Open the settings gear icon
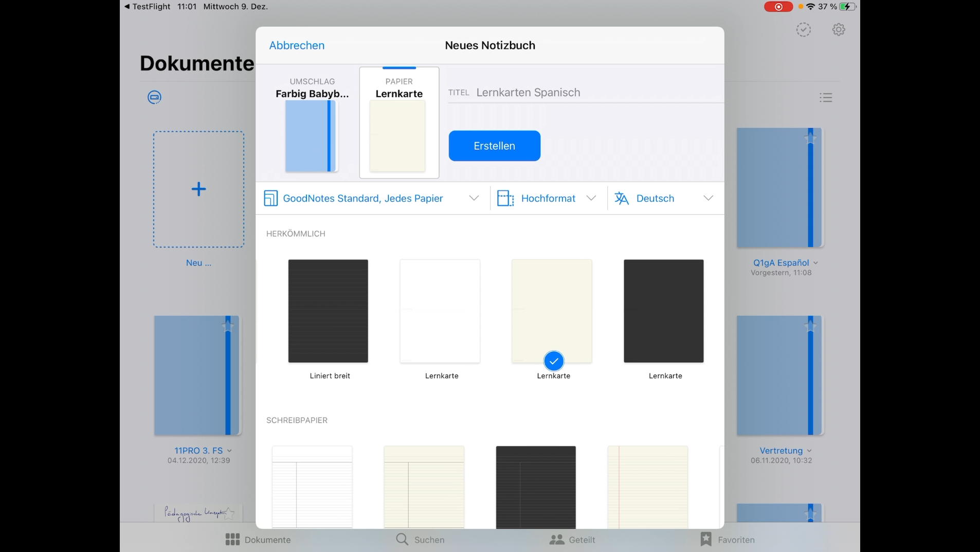 (839, 29)
